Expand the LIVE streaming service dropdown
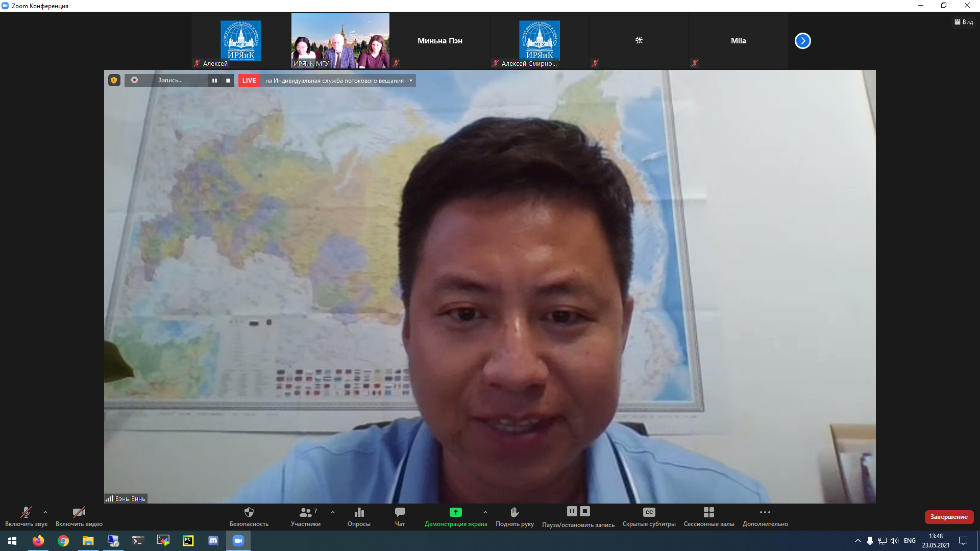This screenshot has height=551, width=980. [x=410, y=81]
